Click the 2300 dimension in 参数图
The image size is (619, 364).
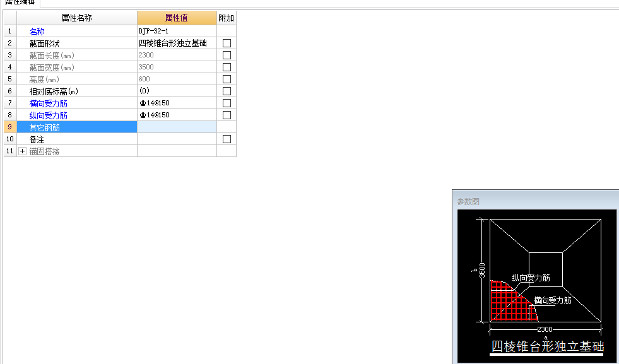point(545,329)
